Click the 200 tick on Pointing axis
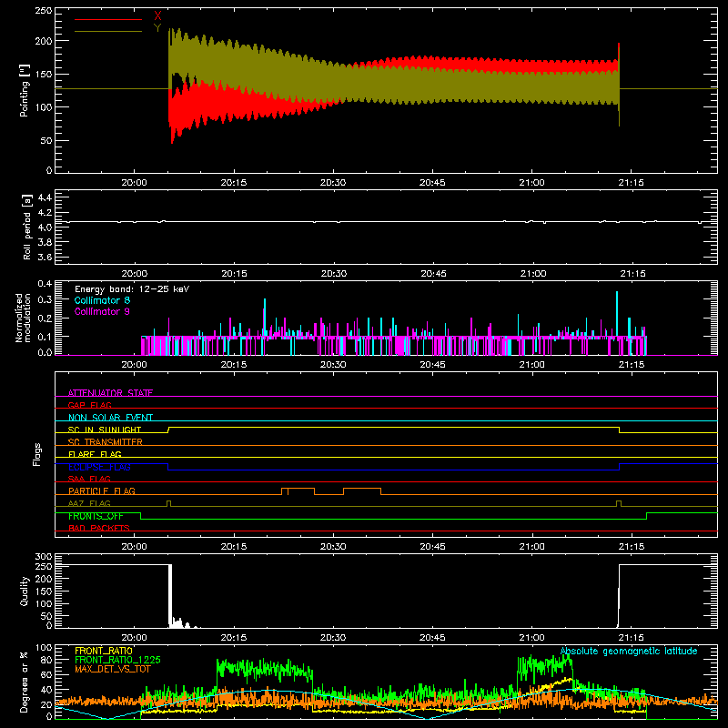 (44, 41)
